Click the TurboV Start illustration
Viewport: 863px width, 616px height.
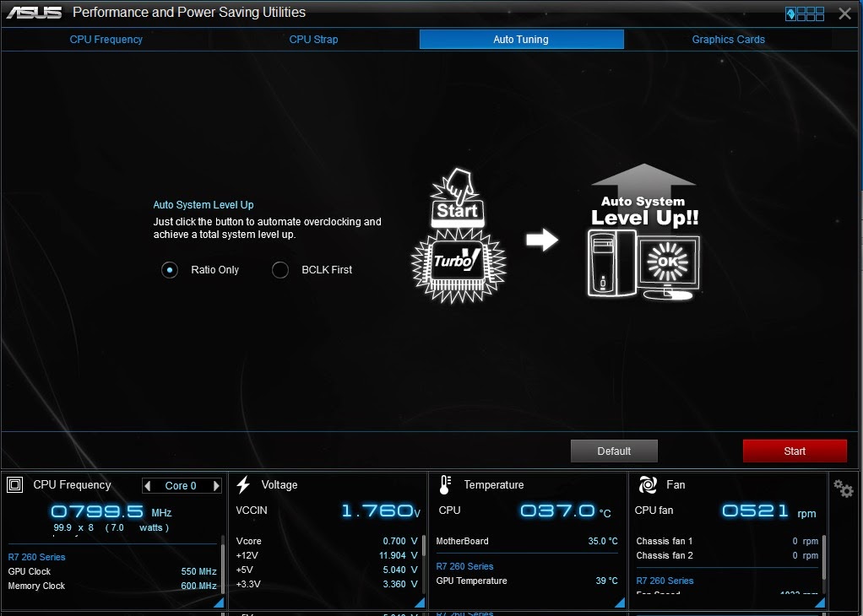point(459,236)
